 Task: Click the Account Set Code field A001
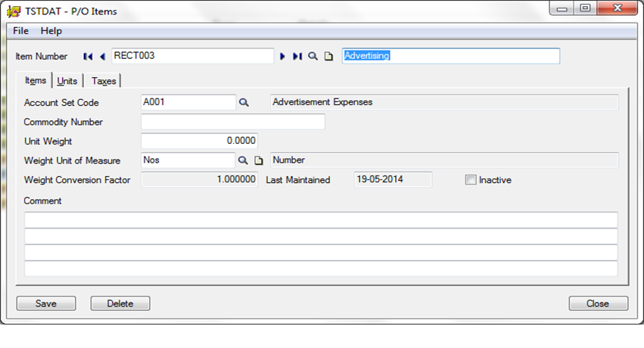point(188,102)
